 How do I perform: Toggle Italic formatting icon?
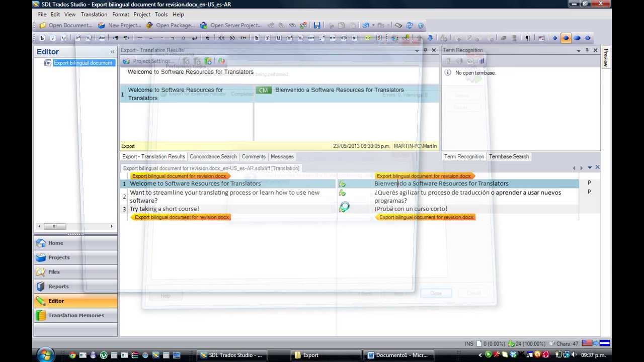[x=53, y=38]
